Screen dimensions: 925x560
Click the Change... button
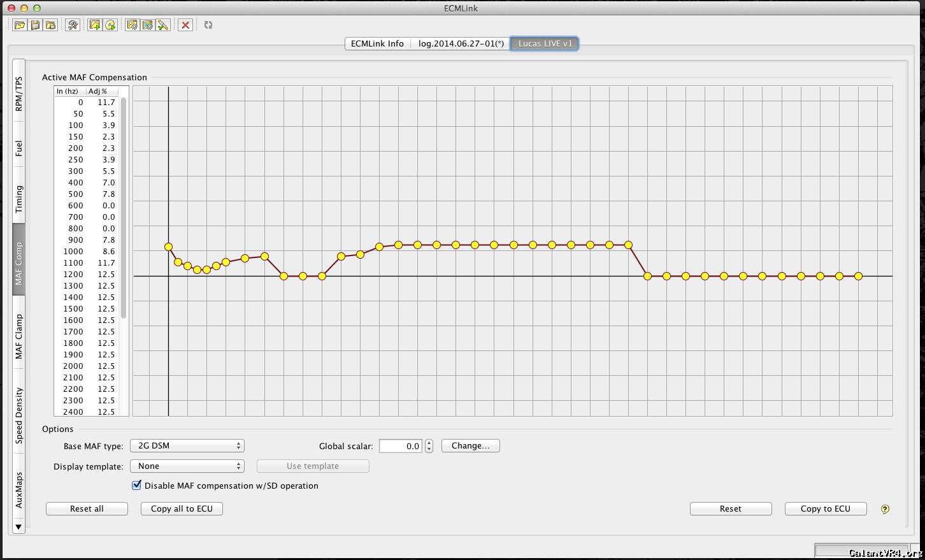(470, 446)
